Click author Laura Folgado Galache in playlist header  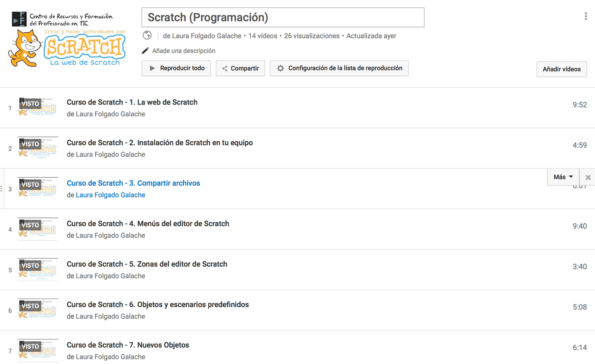click(207, 36)
